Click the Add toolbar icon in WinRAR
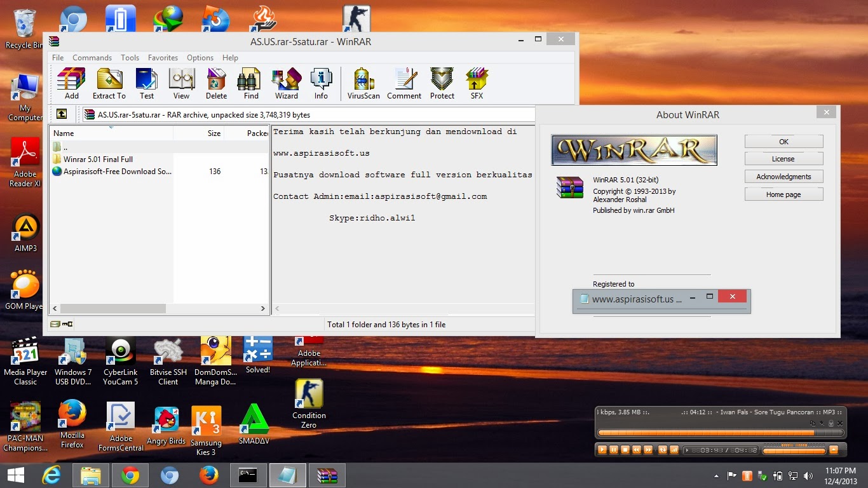Image resolution: width=868 pixels, height=488 pixels. coord(71,84)
